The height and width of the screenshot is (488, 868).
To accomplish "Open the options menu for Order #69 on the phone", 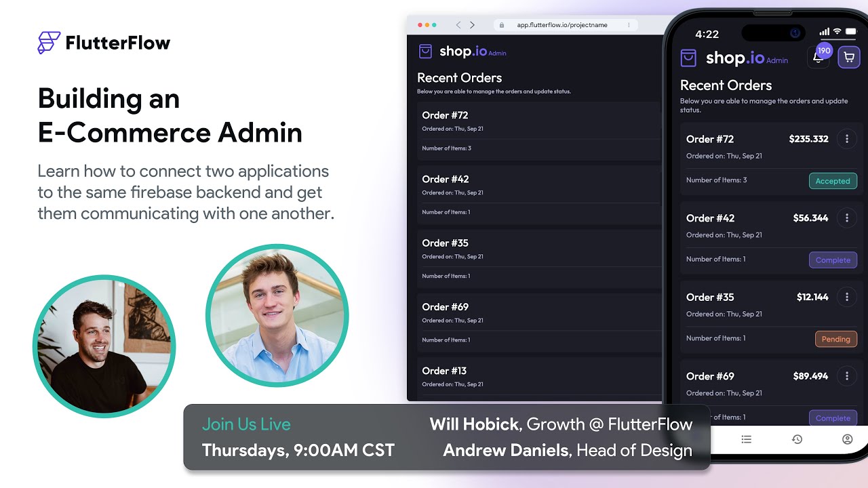I will [846, 376].
